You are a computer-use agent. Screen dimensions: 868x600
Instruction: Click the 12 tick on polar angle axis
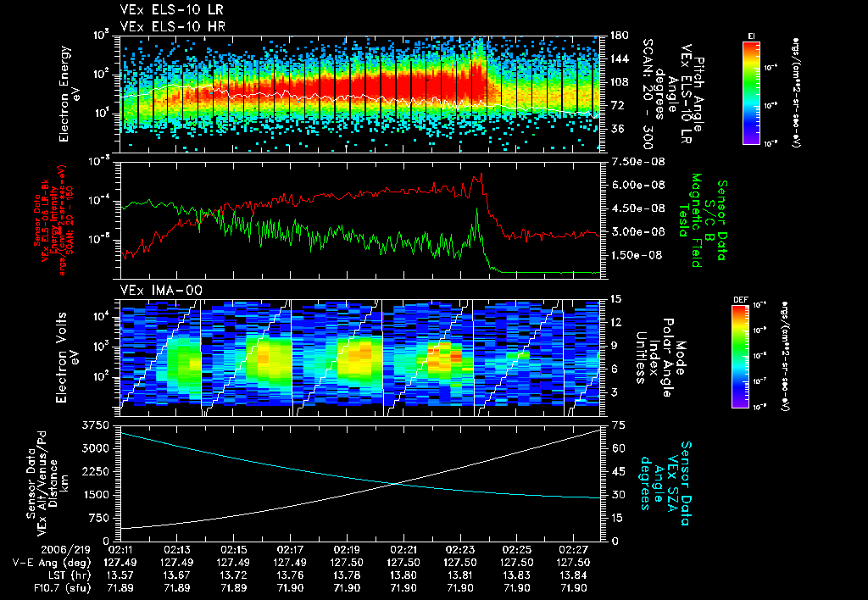pyautogui.click(x=615, y=322)
